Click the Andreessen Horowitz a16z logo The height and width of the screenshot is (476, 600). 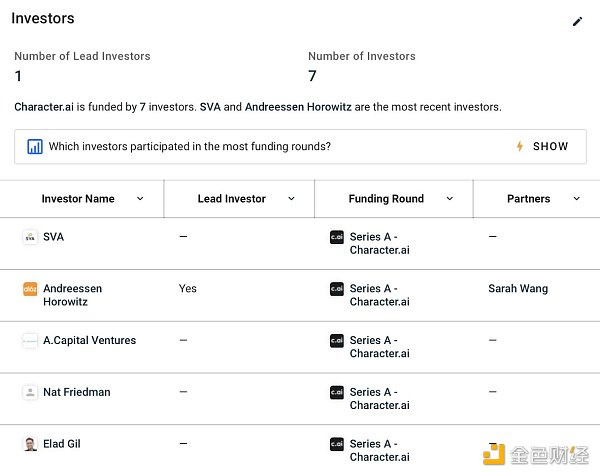(30, 289)
